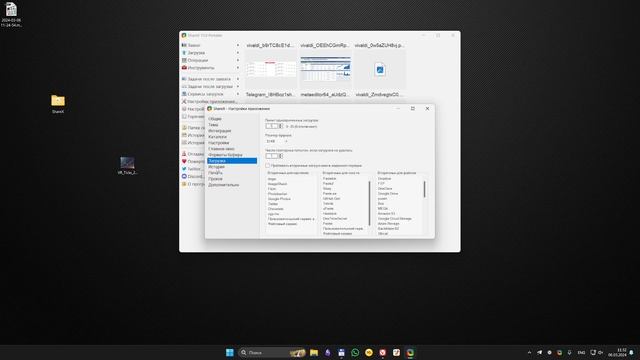The width and height of the screenshot is (640, 360).
Task: Open the red Tools toolbox icon
Action: (184, 68)
